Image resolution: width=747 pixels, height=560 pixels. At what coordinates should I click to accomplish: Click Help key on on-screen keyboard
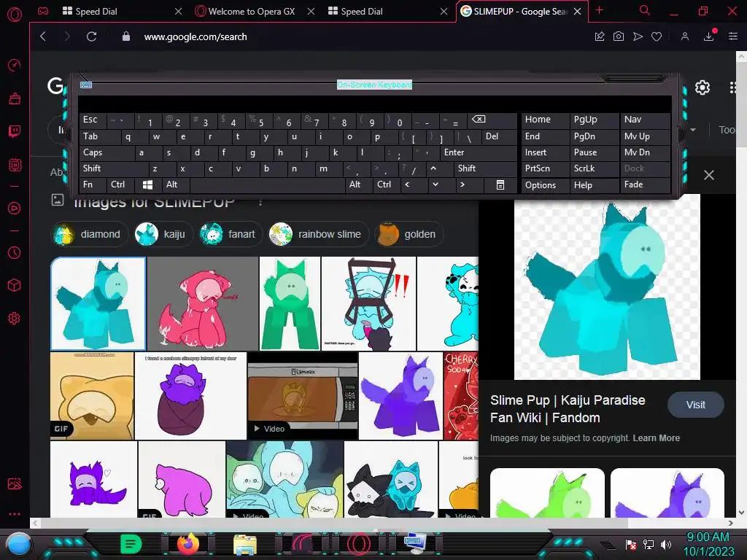(594, 184)
